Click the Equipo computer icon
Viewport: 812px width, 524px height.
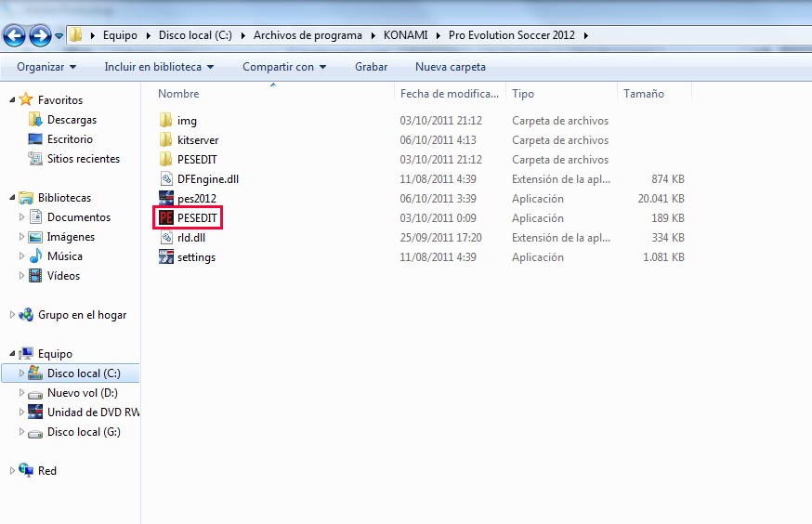coord(26,353)
